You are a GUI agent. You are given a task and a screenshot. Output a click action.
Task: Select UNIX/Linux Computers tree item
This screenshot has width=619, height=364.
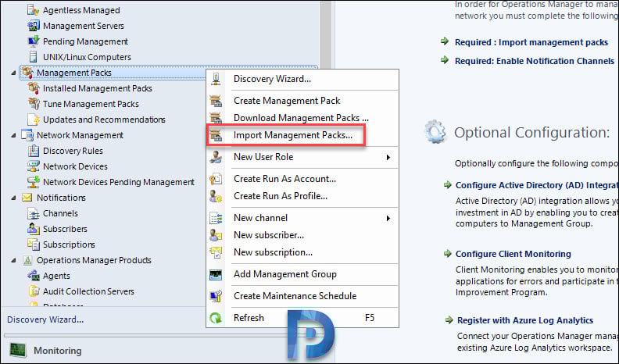click(87, 57)
